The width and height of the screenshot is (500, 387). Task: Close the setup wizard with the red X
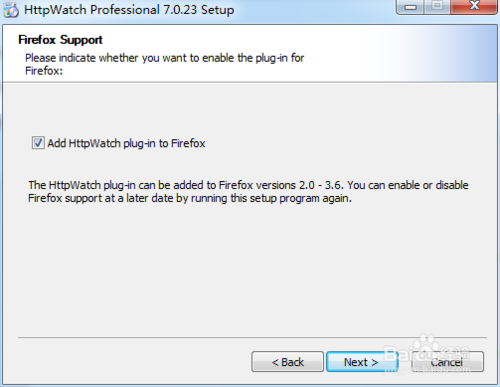pos(474,7)
